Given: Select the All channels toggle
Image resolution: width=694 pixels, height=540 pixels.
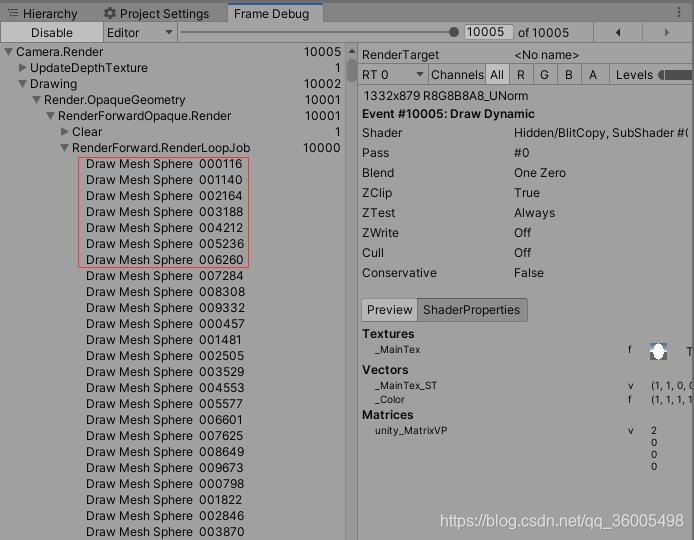Looking at the screenshot, I should click(x=497, y=75).
